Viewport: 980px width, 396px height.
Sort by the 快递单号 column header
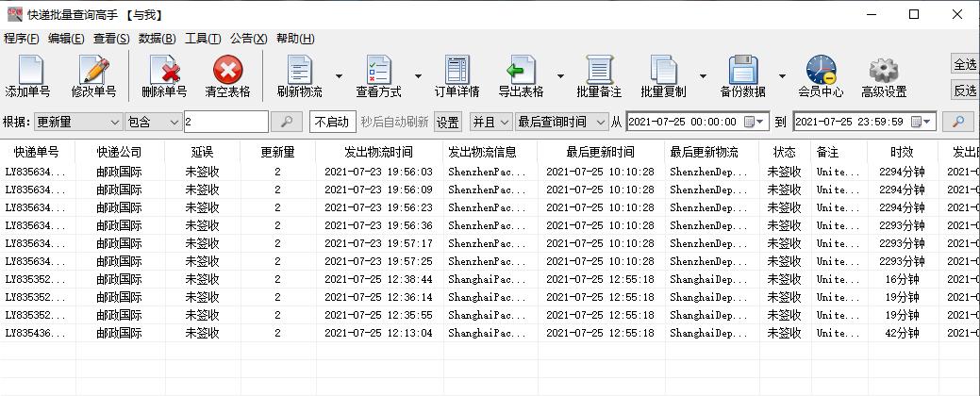(37, 152)
